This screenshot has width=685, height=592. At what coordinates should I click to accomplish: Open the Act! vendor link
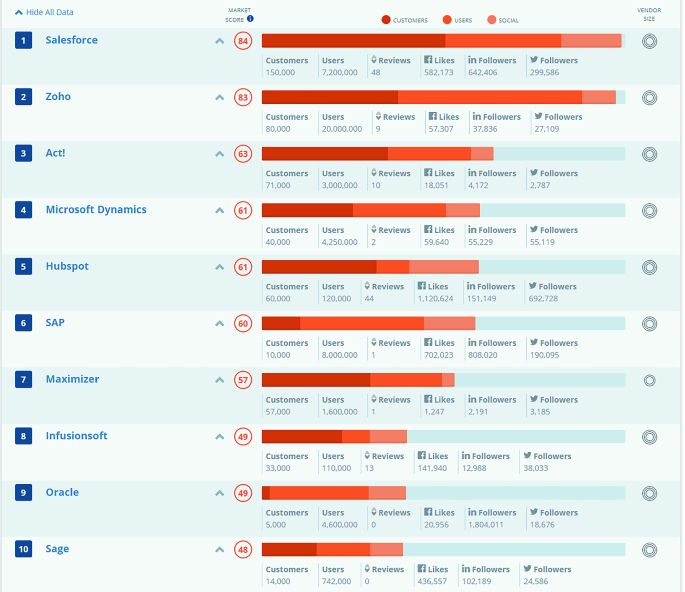coord(55,153)
